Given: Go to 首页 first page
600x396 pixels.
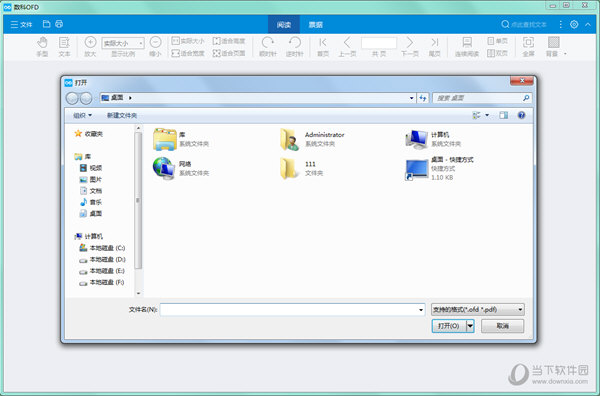Looking at the screenshot, I should (x=323, y=47).
